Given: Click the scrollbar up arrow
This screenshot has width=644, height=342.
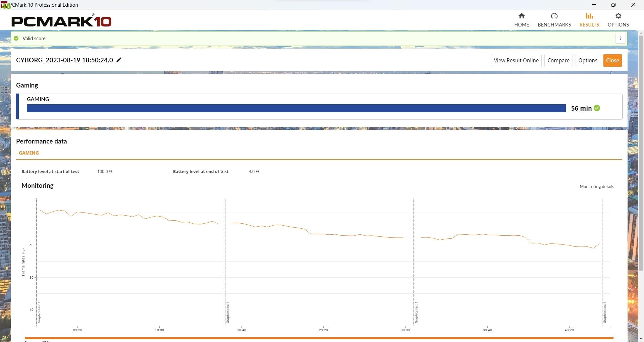Looking at the screenshot, I should tap(641, 33).
